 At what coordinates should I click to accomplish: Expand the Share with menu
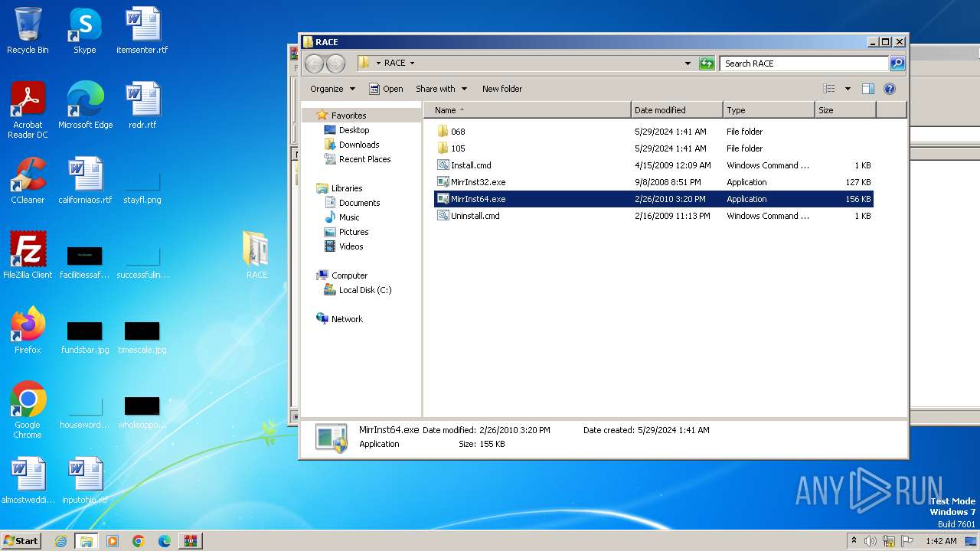click(441, 89)
